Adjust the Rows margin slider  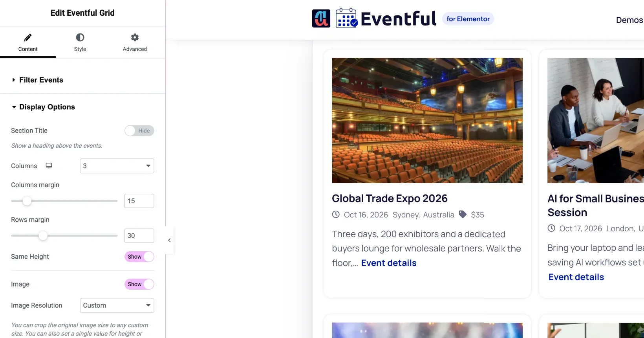[43, 236]
